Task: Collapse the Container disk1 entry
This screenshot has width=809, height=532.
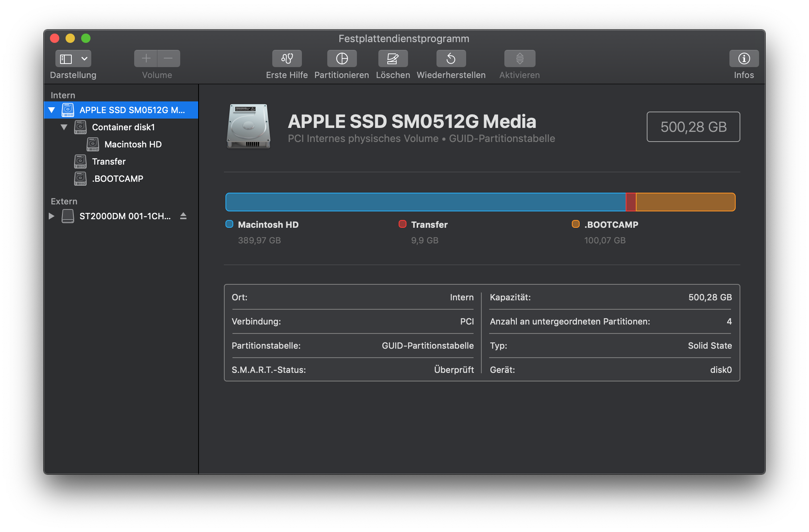Action: 64,127
